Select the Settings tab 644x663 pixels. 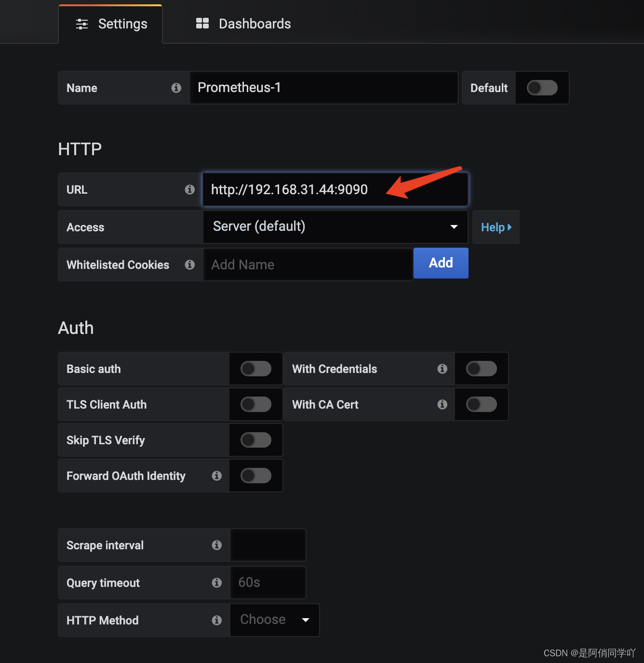click(111, 24)
